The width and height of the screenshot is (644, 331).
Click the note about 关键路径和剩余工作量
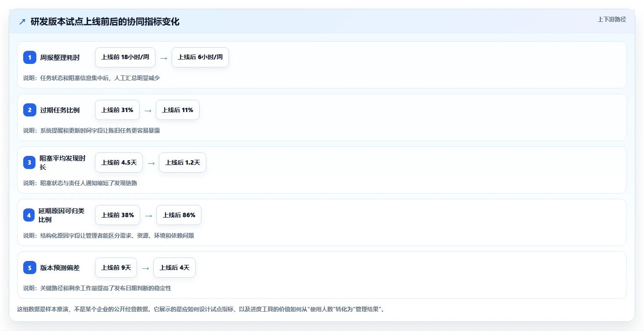[97, 288]
